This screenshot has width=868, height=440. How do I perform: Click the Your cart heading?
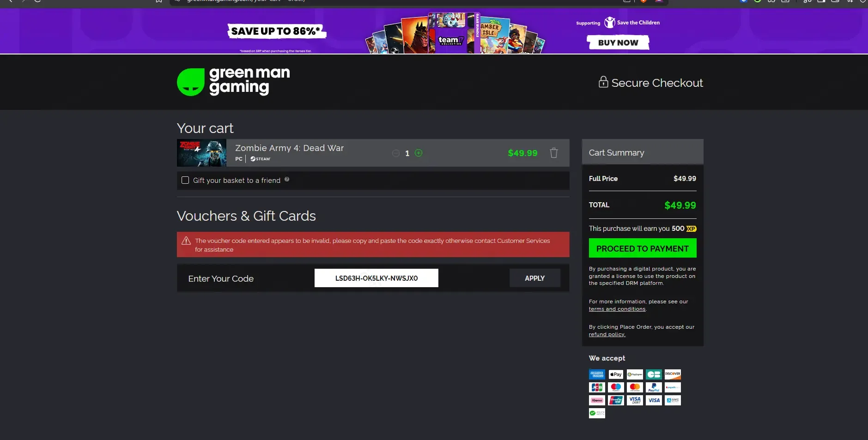[205, 128]
